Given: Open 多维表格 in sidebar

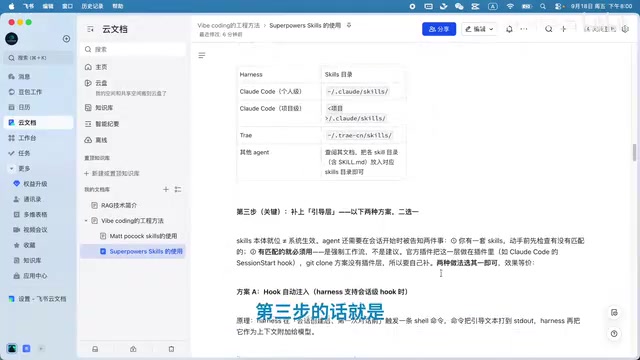Looking at the screenshot, I should coord(31,214).
